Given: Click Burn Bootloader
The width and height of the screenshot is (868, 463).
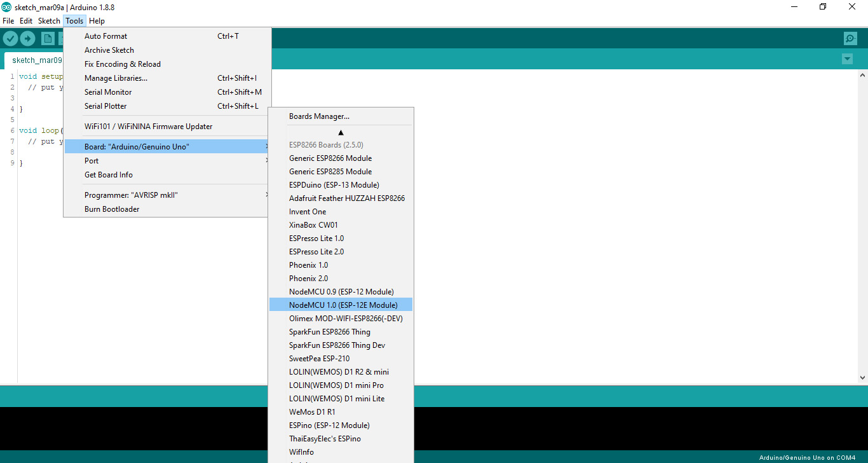Looking at the screenshot, I should tap(112, 209).
